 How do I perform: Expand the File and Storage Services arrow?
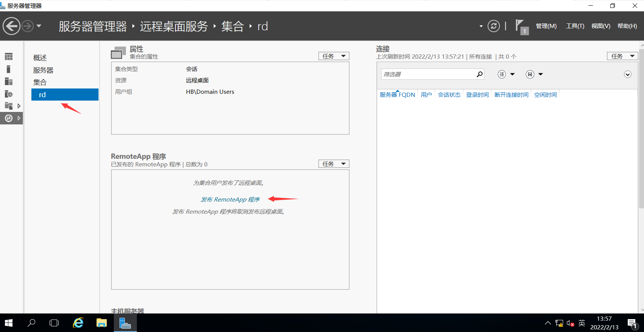click(x=19, y=106)
